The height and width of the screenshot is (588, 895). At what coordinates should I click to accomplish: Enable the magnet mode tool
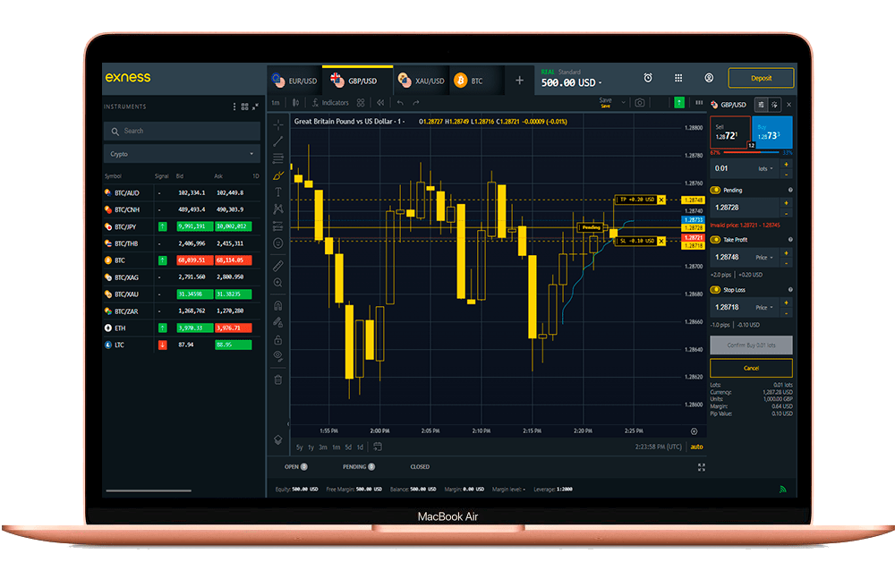tap(278, 305)
